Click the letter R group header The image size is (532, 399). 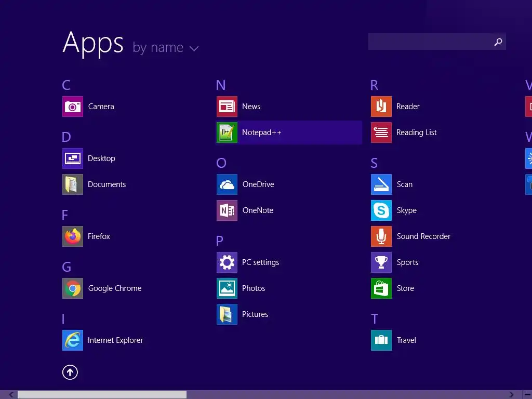375,85
